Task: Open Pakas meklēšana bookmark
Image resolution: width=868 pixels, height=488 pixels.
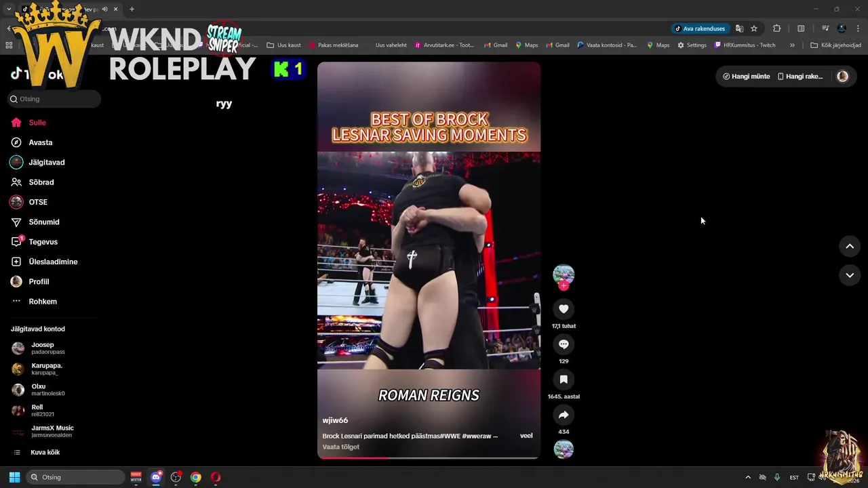Action: click(333, 45)
